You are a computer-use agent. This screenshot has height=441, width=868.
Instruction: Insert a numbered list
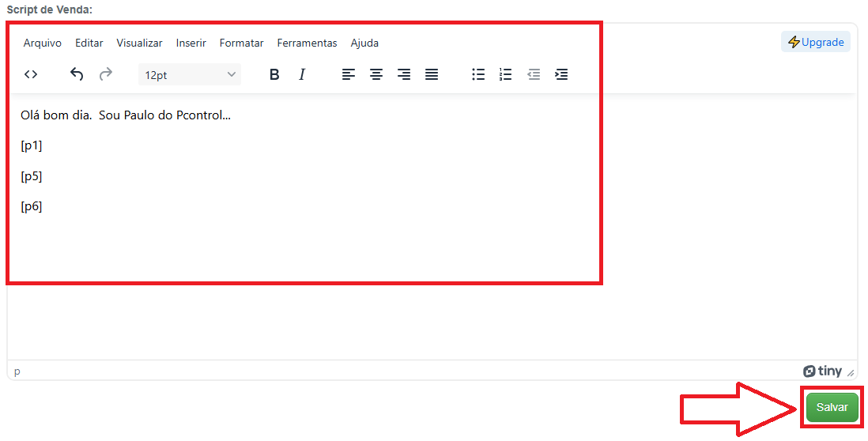pos(506,74)
